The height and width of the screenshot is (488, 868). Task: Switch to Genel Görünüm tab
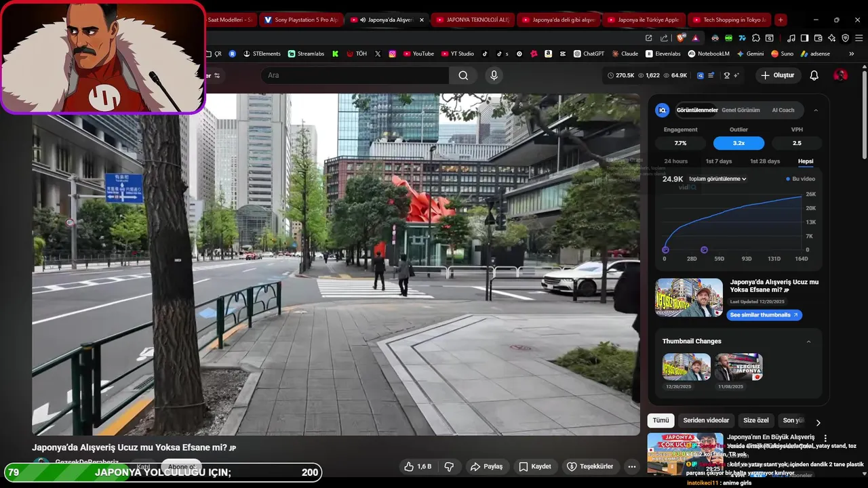741,110
